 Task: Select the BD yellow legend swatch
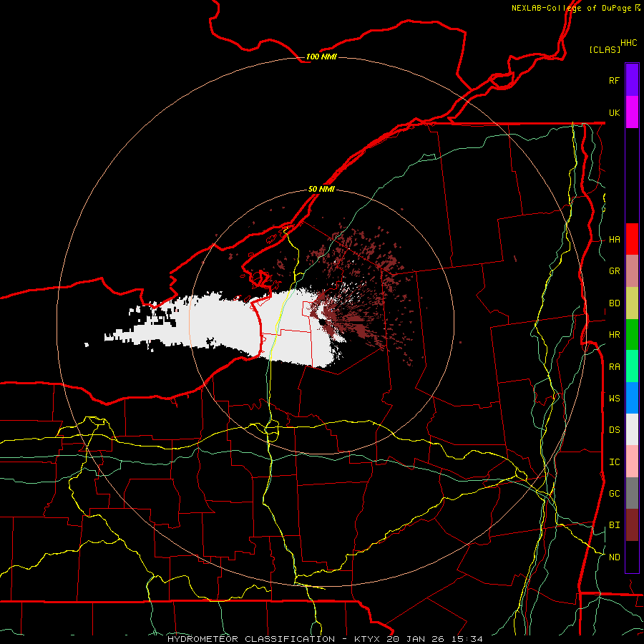point(632,303)
